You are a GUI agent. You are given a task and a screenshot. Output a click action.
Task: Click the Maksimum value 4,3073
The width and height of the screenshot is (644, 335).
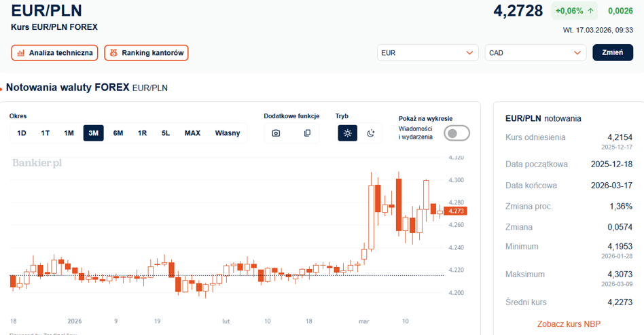620,274
